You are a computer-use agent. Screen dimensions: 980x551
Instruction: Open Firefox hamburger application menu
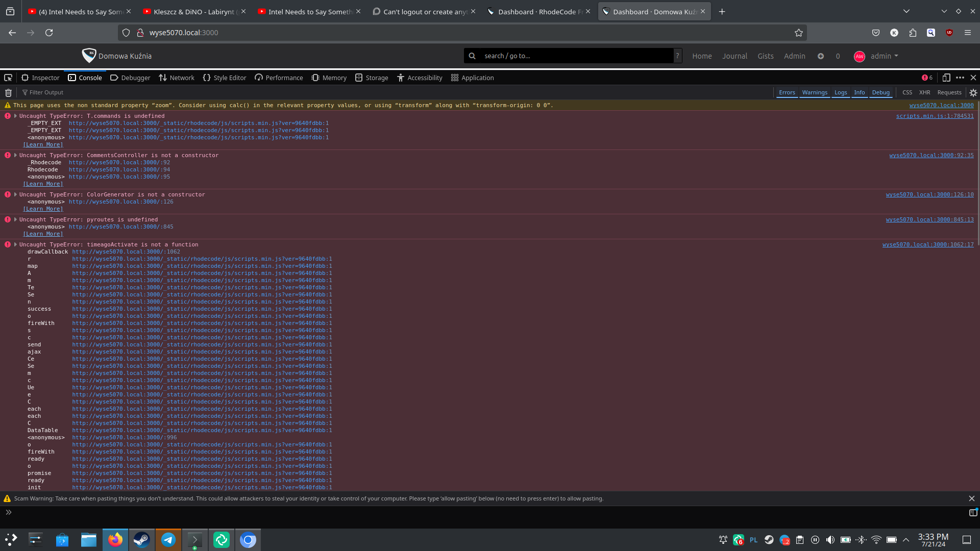[968, 33]
